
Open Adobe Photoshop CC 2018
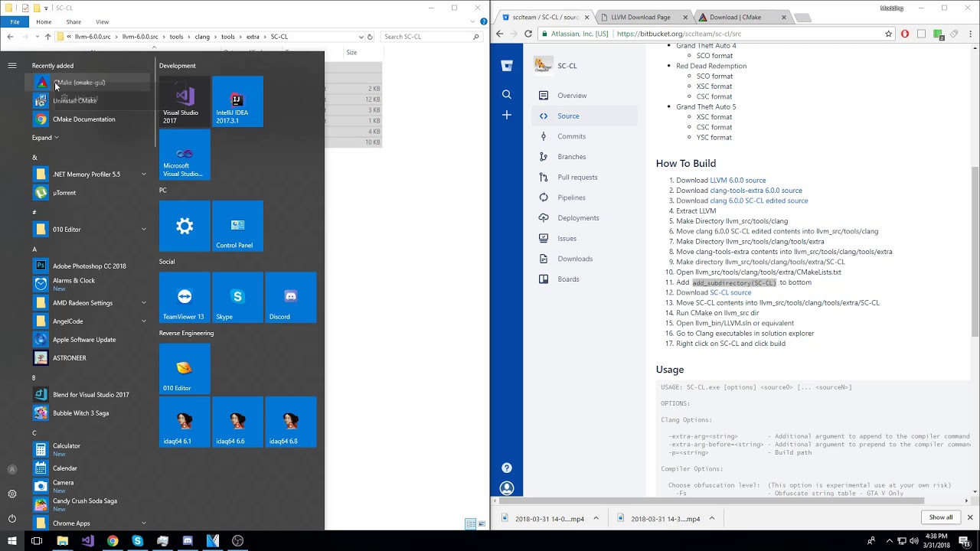pyautogui.click(x=90, y=266)
